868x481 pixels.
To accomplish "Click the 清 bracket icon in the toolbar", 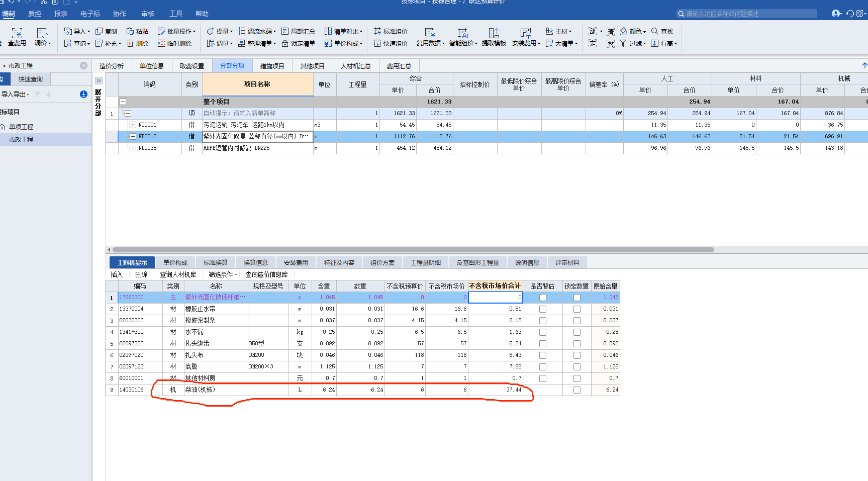I will 611,31.
